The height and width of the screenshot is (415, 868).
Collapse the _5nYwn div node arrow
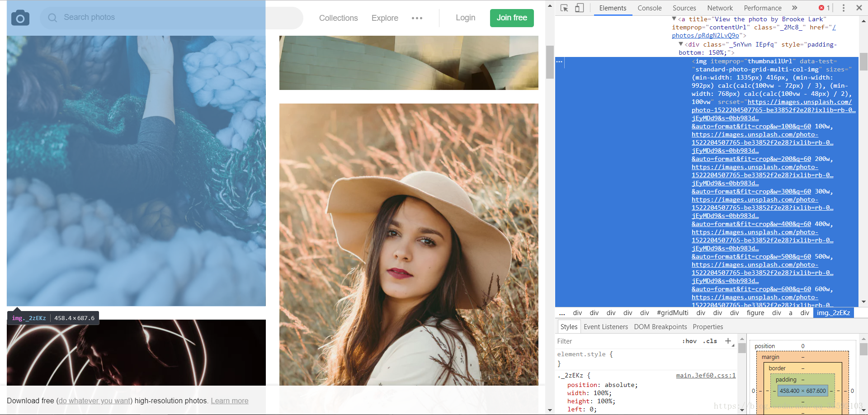tap(681, 44)
